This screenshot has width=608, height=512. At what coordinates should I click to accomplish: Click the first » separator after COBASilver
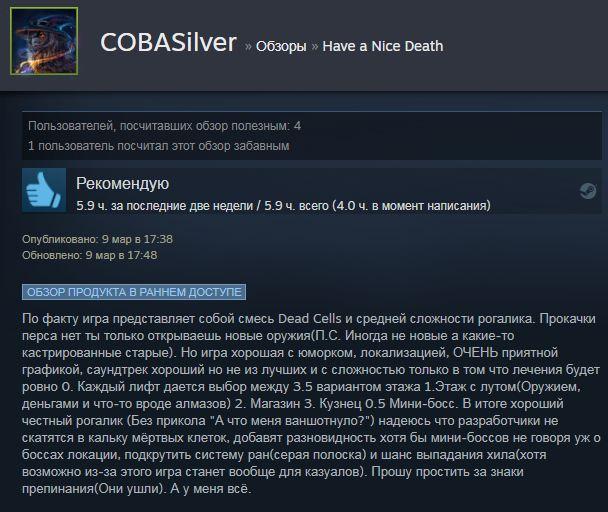[248, 47]
